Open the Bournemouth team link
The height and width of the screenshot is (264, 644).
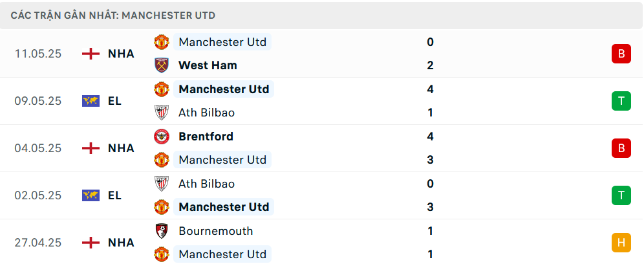tap(215, 231)
